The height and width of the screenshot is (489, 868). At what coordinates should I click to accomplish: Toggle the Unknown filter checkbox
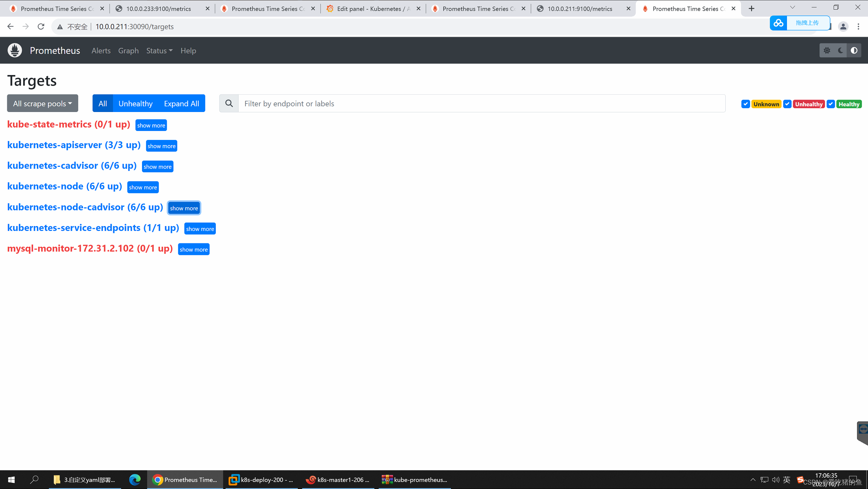tap(745, 104)
